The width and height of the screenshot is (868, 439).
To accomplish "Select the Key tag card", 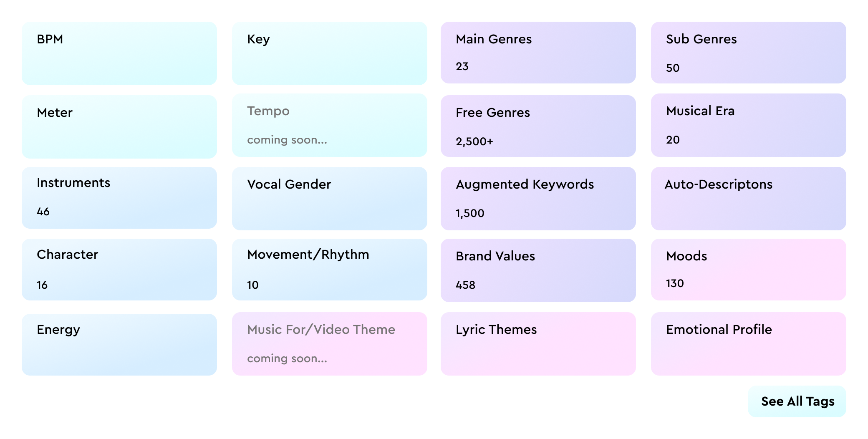I will pos(330,53).
